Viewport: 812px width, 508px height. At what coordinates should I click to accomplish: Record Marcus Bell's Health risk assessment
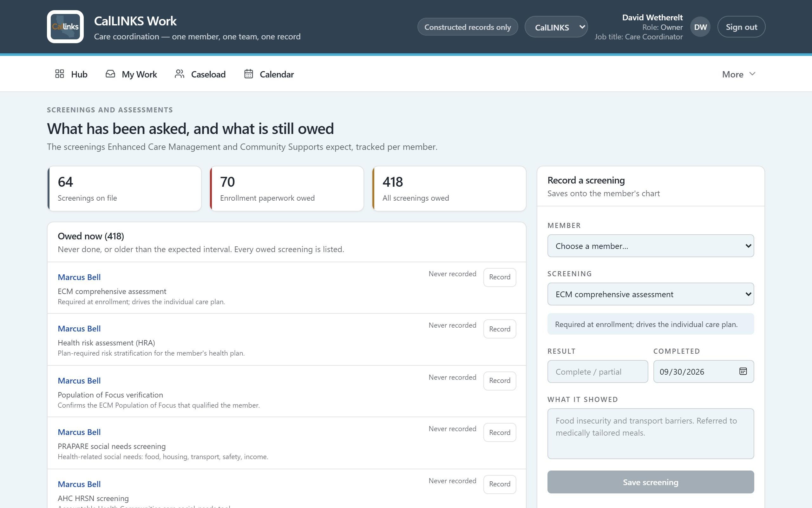500,329
